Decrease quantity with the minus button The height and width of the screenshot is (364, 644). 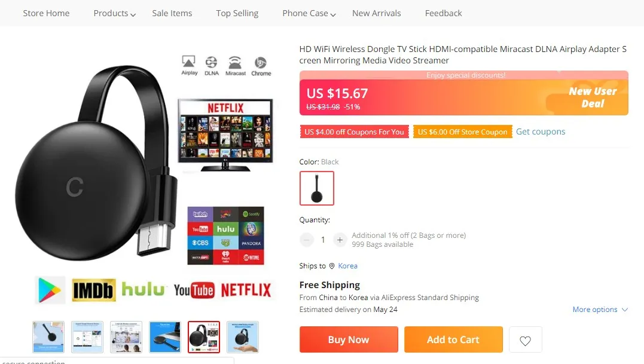coord(306,240)
